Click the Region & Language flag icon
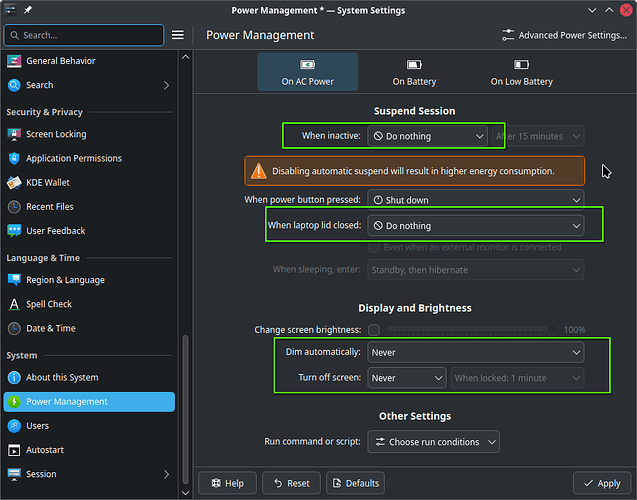Viewport: 637px width, 500px height. (x=14, y=280)
